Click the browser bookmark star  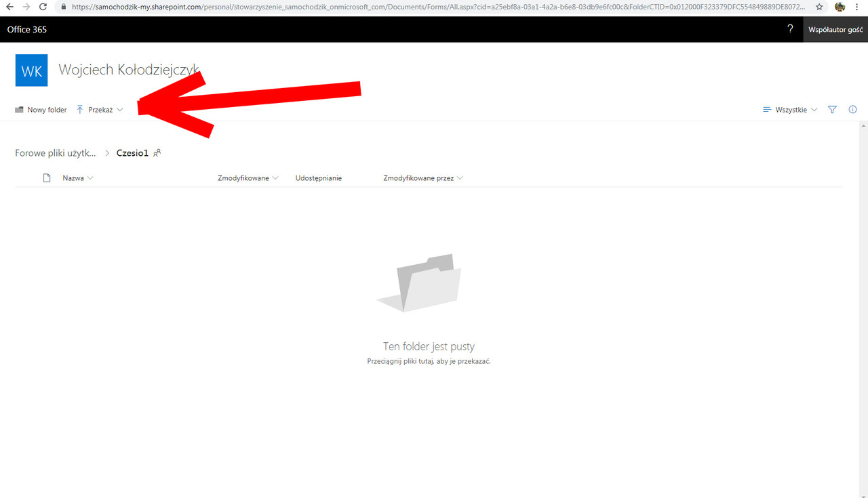pyautogui.click(x=818, y=7)
